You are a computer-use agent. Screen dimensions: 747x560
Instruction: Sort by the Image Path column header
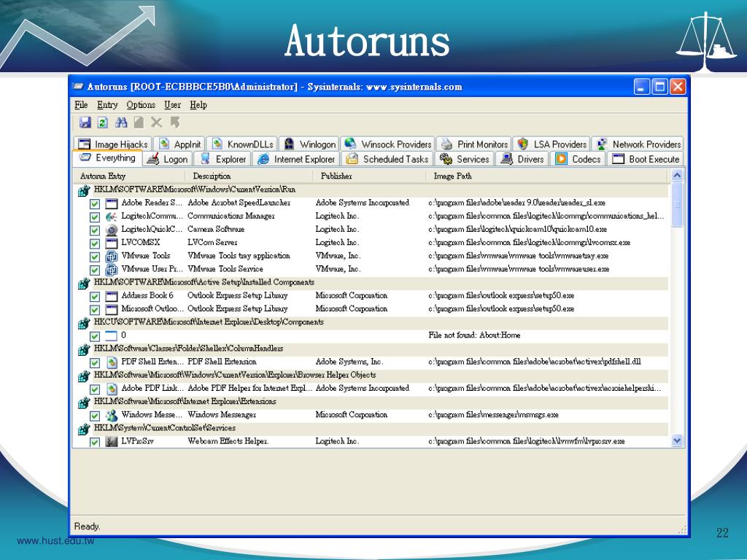click(x=547, y=176)
